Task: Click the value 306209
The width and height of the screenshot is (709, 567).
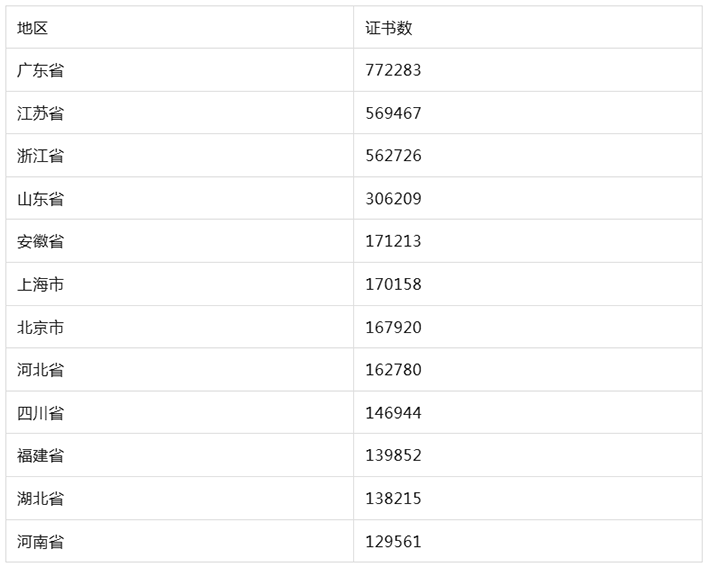Action: (x=393, y=199)
